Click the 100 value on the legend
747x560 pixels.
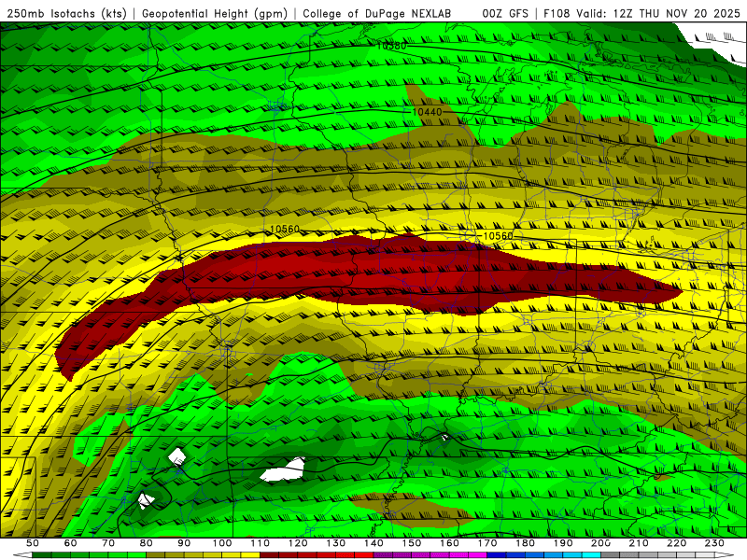click(x=222, y=543)
